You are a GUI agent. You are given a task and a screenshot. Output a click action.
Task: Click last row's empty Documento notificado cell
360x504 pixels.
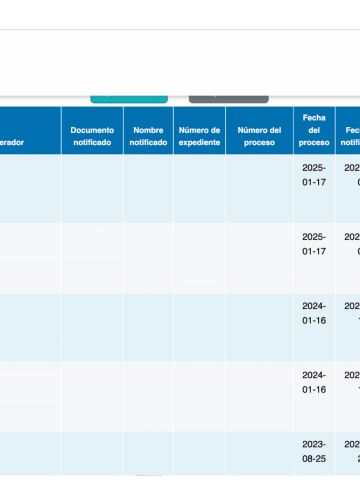pyautogui.click(x=92, y=454)
